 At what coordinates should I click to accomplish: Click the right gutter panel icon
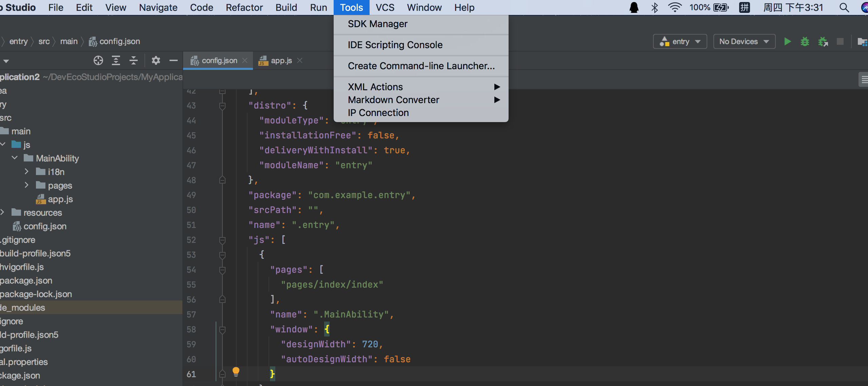pos(864,80)
